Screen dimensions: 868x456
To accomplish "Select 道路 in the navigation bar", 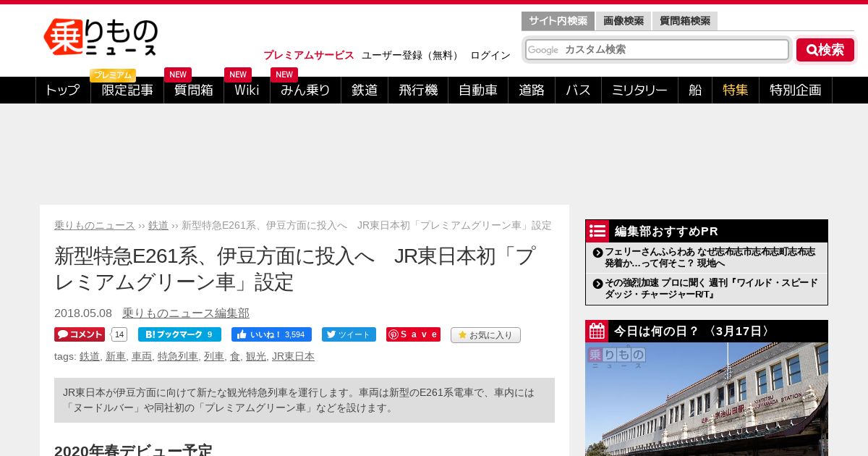I will tap(532, 90).
